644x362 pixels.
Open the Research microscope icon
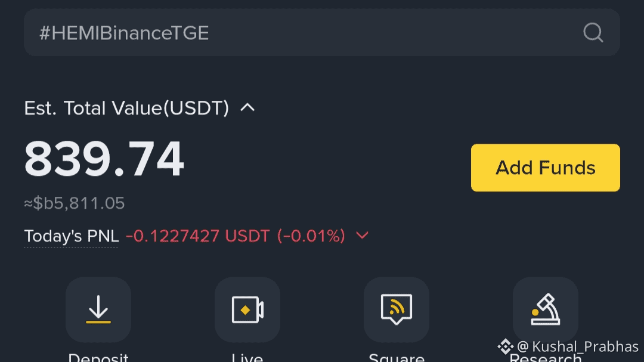point(546,310)
